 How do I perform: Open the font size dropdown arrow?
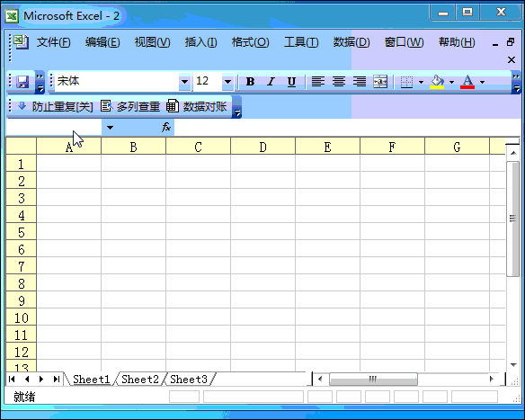[227, 81]
